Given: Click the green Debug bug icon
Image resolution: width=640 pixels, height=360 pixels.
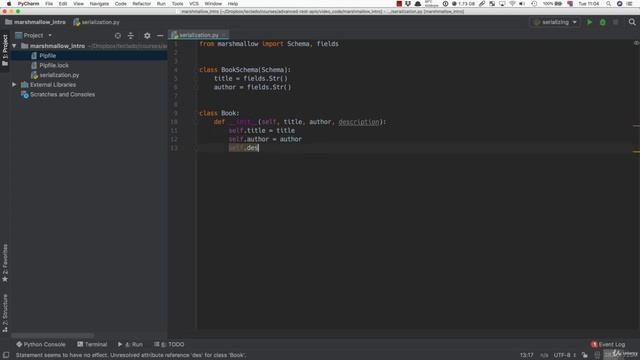Looking at the screenshot, I should [x=602, y=22].
